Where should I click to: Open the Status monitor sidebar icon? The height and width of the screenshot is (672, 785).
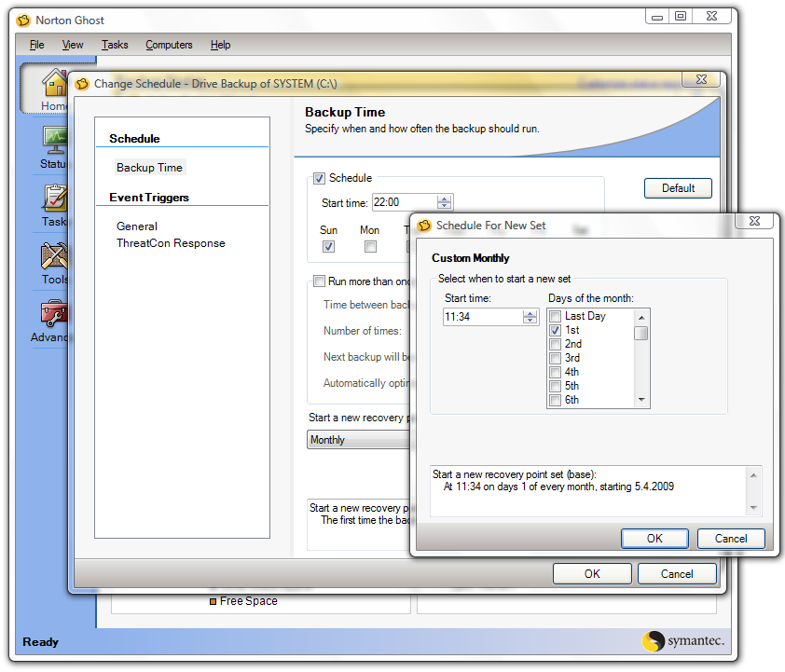point(55,140)
